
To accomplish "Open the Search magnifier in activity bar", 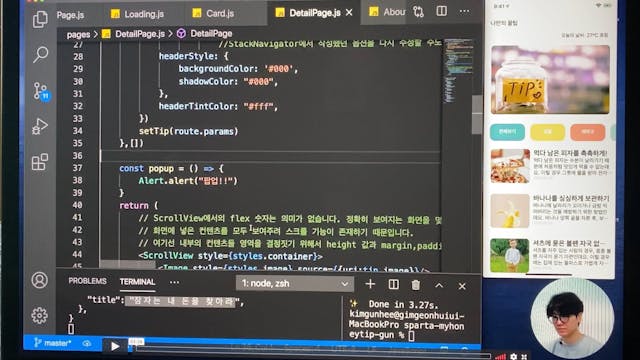I will (x=40, y=54).
